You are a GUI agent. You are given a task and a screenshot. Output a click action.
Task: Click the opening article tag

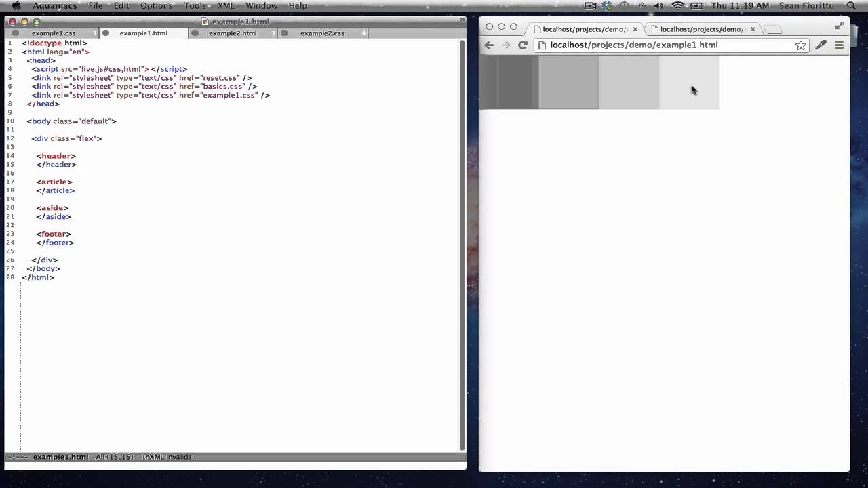point(54,182)
